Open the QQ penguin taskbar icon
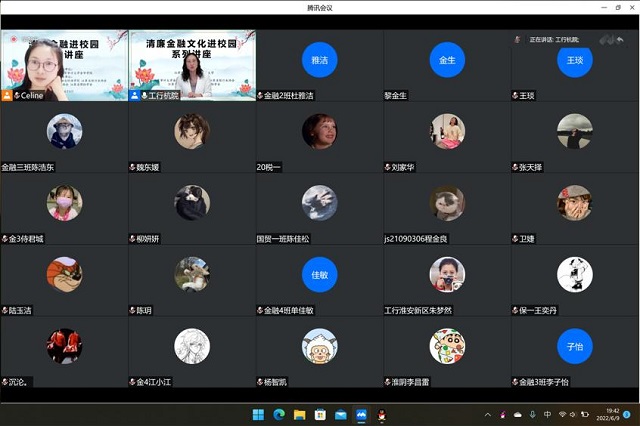 [381, 414]
